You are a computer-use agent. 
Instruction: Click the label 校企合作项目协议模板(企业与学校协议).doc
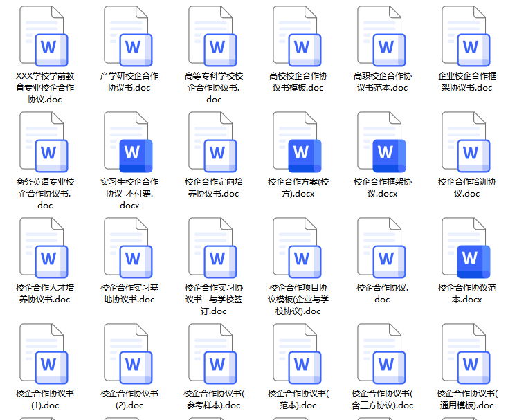pos(298,300)
